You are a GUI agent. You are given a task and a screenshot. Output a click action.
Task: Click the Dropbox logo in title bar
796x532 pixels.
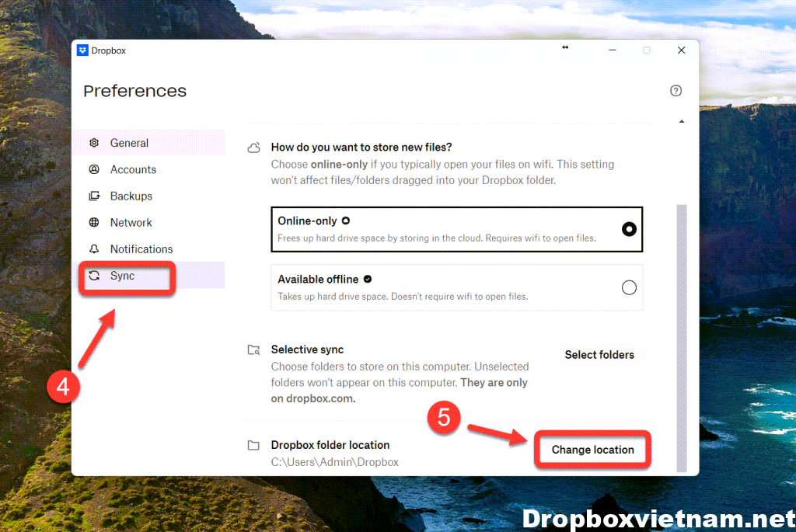pyautogui.click(x=83, y=50)
